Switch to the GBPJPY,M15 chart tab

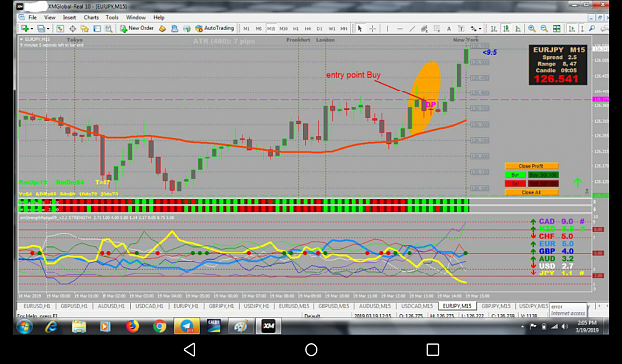coord(496,306)
